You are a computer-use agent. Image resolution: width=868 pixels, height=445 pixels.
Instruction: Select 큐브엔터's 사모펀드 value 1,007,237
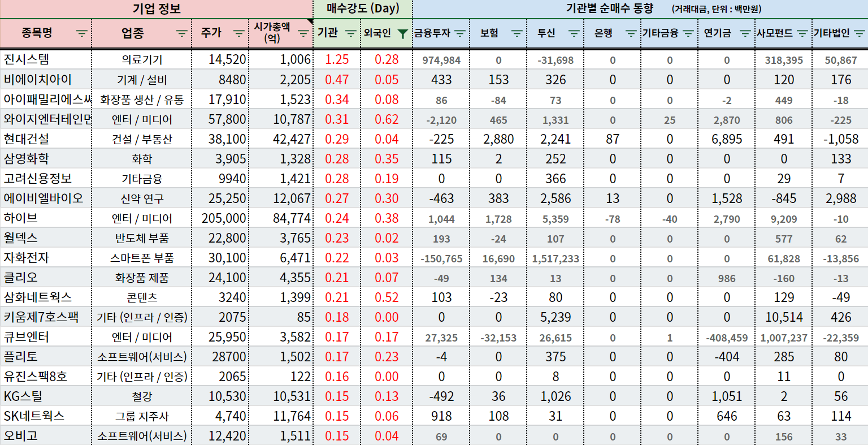coord(784,336)
